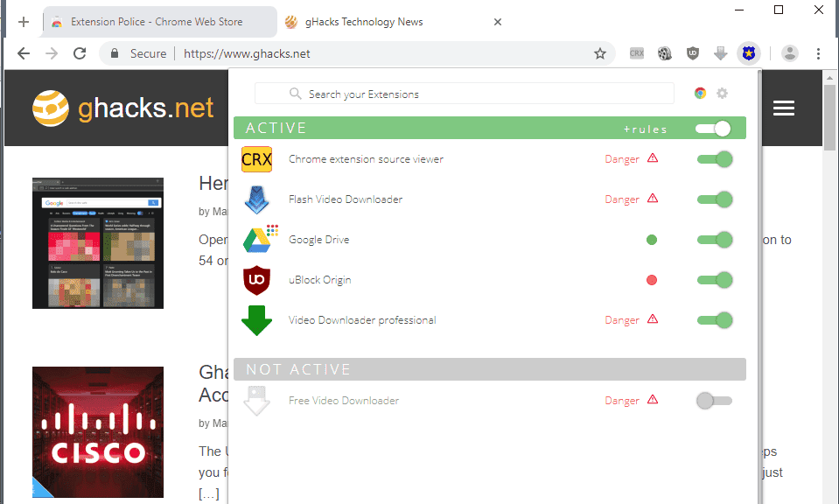Click the Chrome logo icon in popup

tap(700, 93)
